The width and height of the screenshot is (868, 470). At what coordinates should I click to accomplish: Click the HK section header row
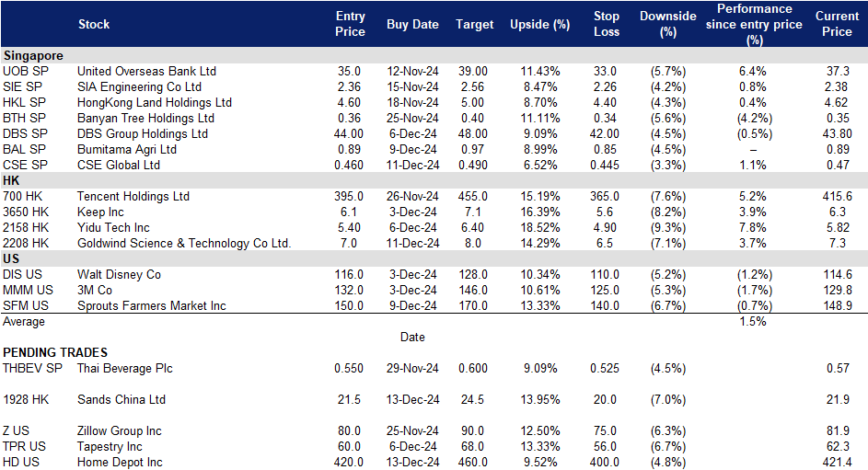(13, 180)
